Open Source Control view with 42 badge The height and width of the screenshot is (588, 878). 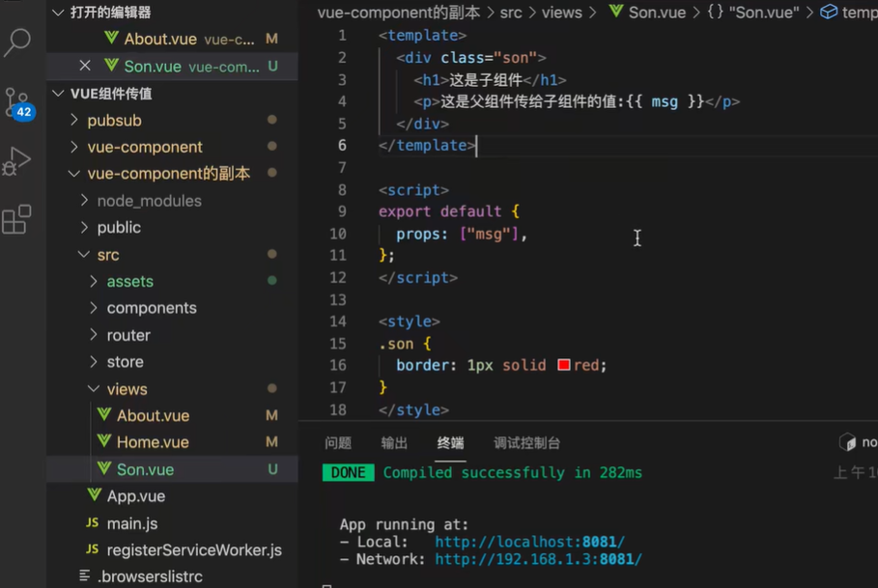point(18,104)
